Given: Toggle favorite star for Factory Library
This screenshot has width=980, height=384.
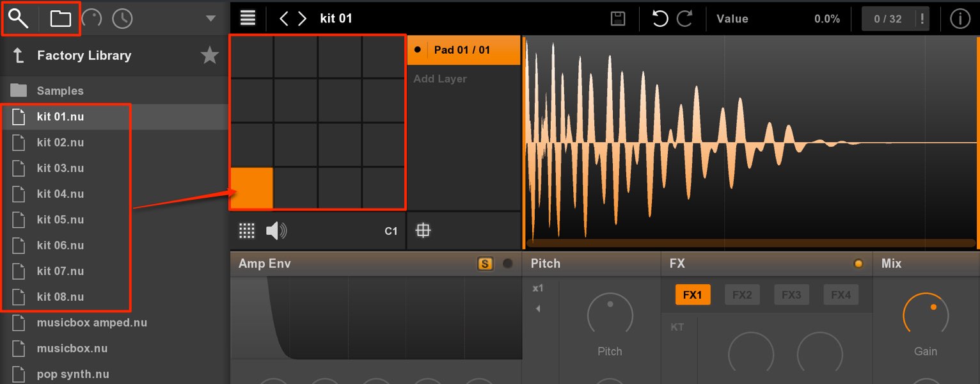Looking at the screenshot, I should (210, 56).
